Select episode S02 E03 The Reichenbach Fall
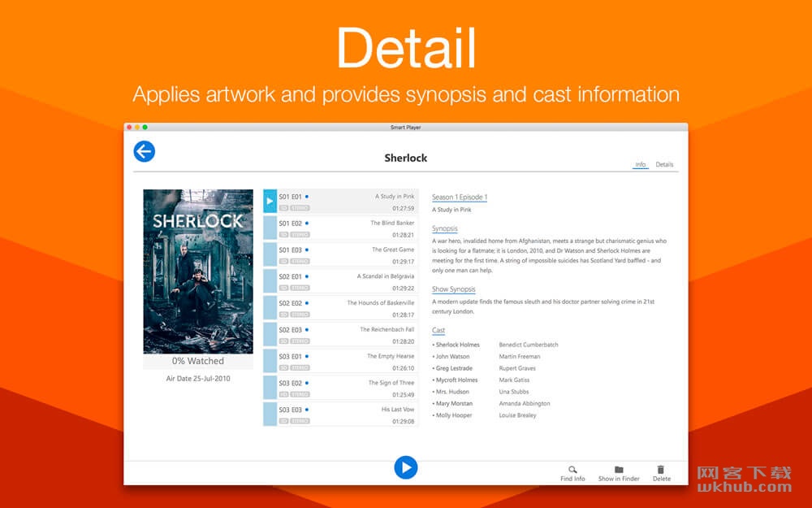 [x=340, y=335]
